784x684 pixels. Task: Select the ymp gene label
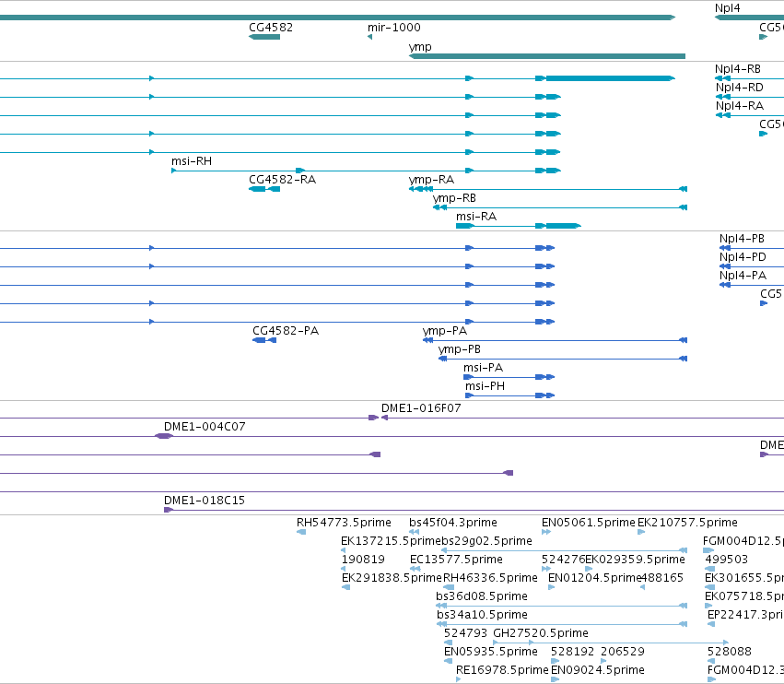tap(420, 47)
